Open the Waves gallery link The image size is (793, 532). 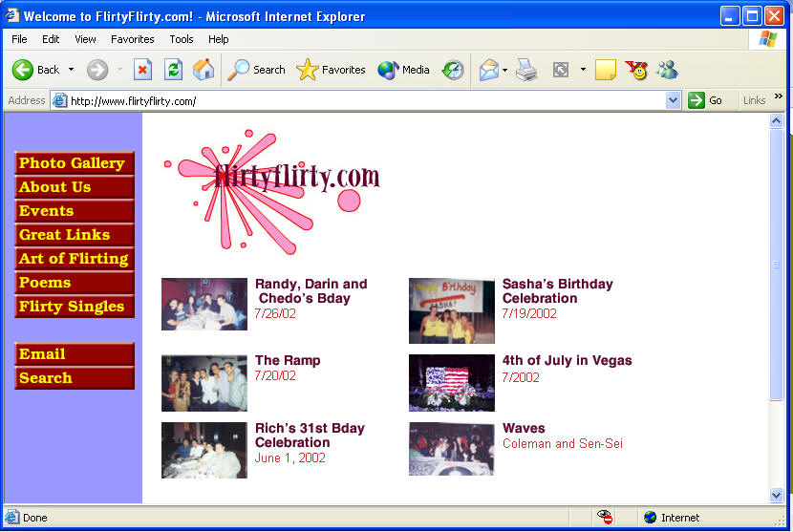click(x=524, y=428)
